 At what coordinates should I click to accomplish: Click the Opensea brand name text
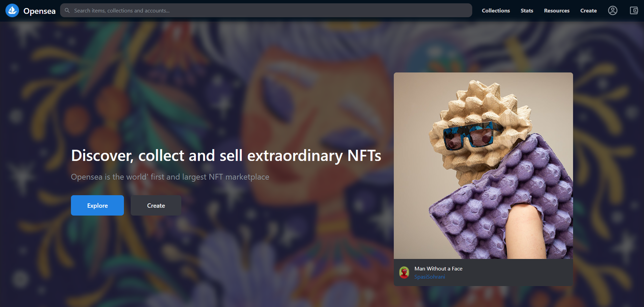point(39,11)
